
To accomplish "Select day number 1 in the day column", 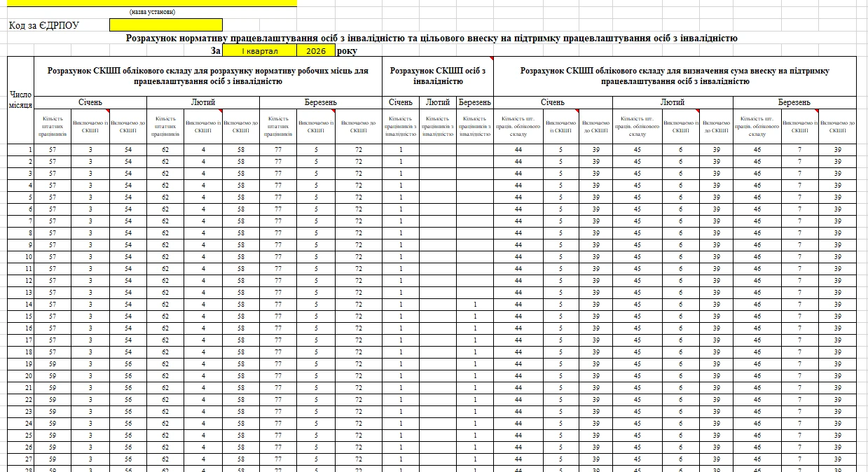I will 20,150.
